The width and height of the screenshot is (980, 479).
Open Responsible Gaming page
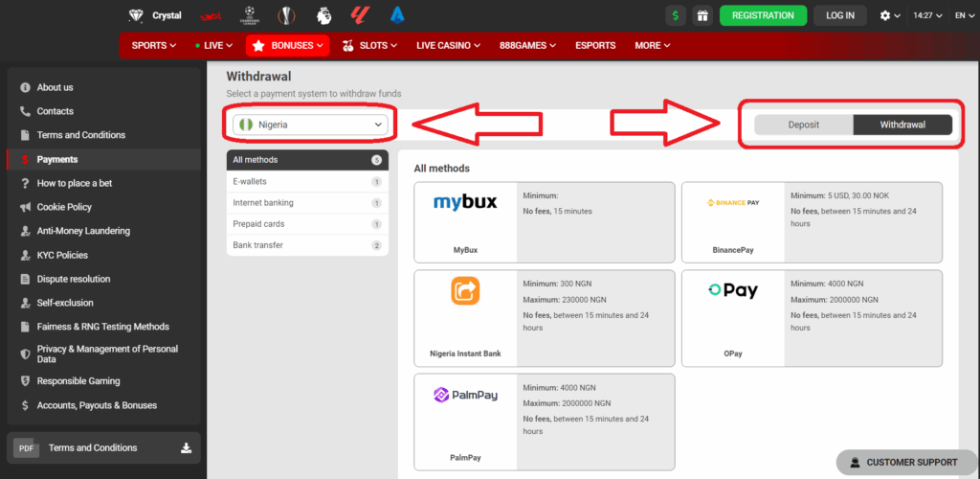pos(103,381)
